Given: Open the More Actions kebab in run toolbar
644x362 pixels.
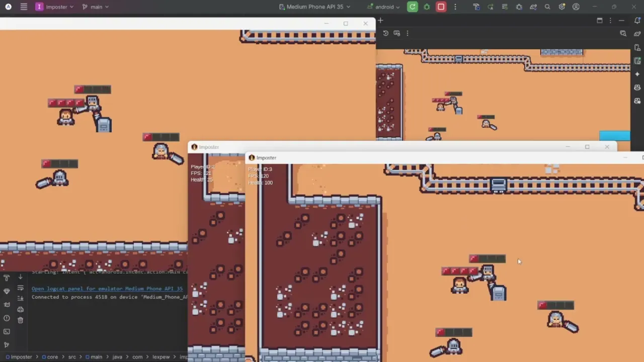Looking at the screenshot, I should tap(455, 7).
